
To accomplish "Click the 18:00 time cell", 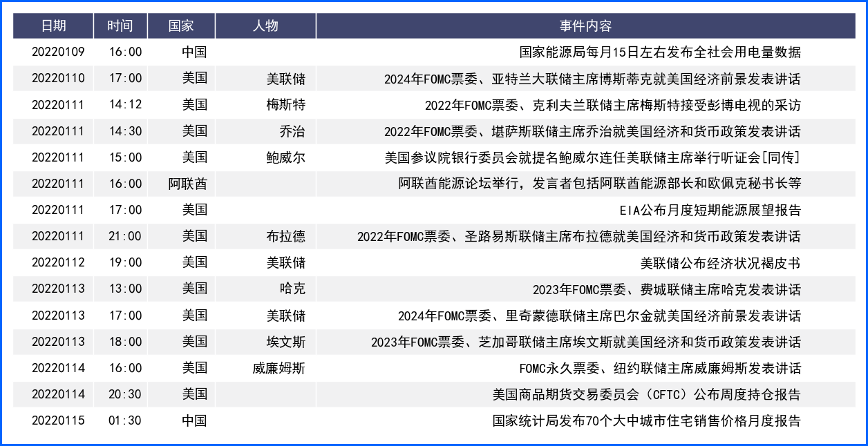I will click(125, 342).
